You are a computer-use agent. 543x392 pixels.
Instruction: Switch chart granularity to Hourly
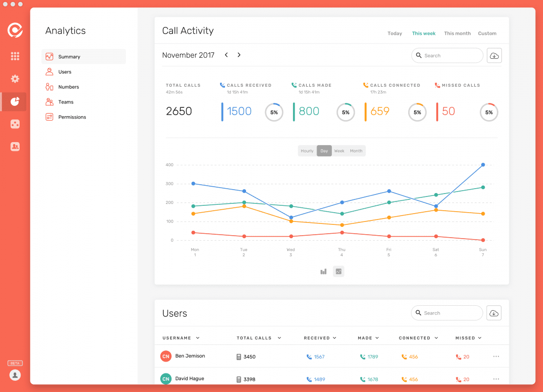(307, 151)
